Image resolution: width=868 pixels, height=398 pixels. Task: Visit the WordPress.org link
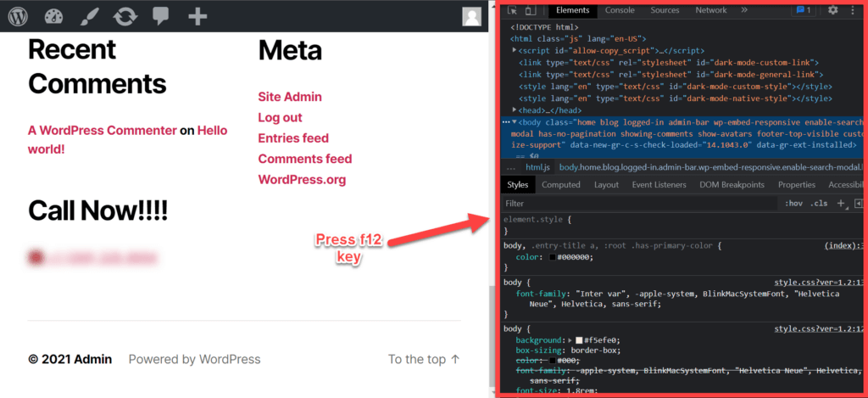point(302,180)
